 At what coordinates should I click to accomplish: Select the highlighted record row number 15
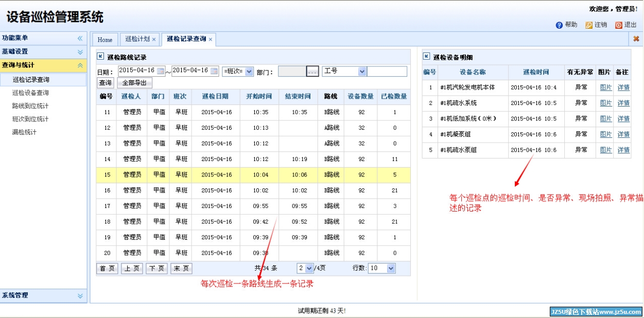pyautogui.click(x=253, y=175)
